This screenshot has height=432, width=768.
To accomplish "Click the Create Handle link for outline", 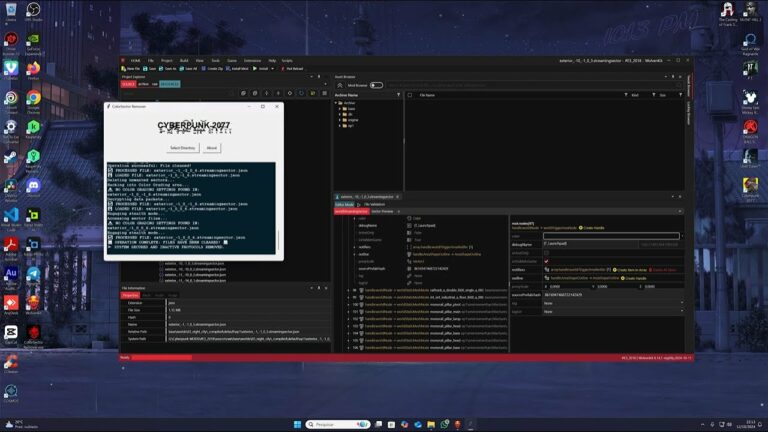I will pos(634,278).
